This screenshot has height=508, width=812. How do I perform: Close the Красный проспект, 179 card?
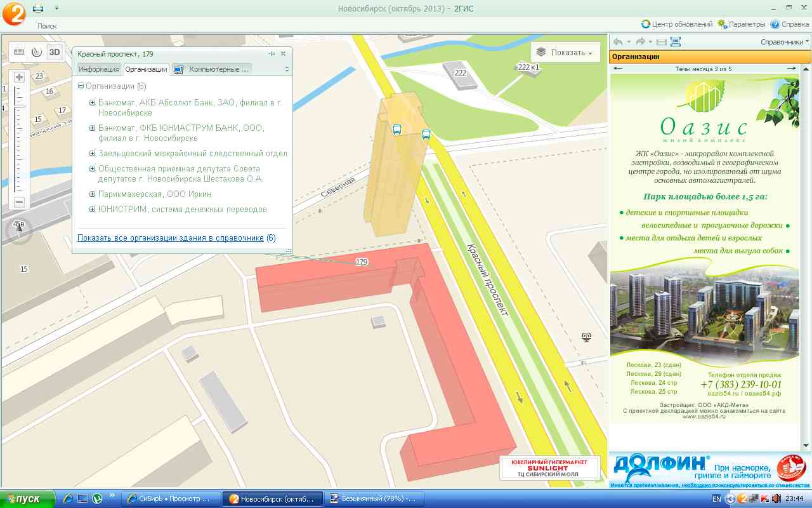click(x=284, y=54)
